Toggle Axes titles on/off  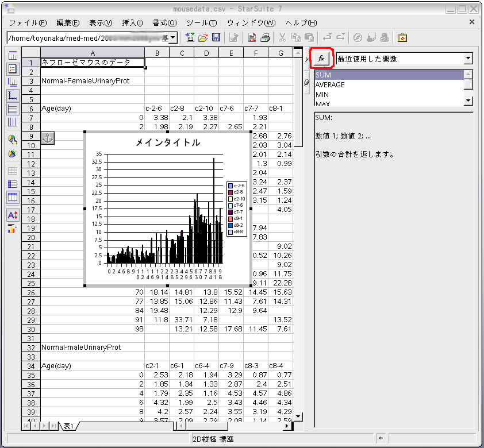click(13, 82)
